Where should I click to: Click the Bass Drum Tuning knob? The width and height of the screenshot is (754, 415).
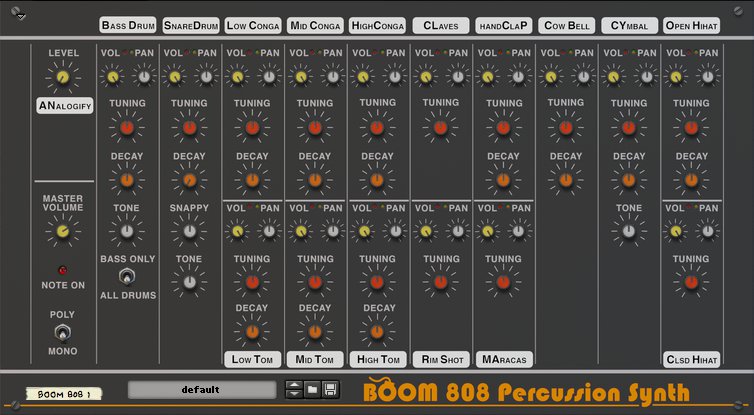point(127,128)
